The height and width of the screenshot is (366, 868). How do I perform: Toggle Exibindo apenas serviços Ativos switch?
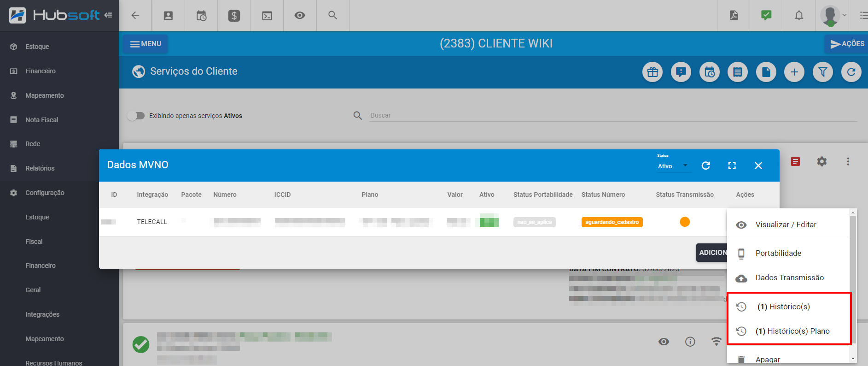click(136, 116)
